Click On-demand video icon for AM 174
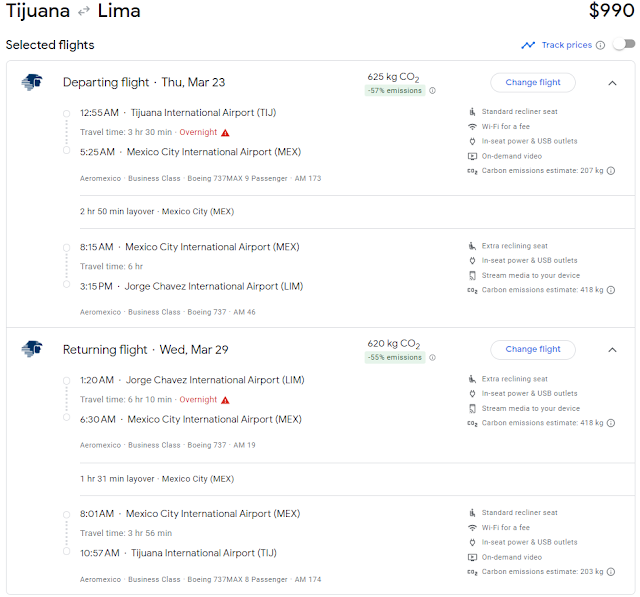640x597 pixels. click(472, 557)
